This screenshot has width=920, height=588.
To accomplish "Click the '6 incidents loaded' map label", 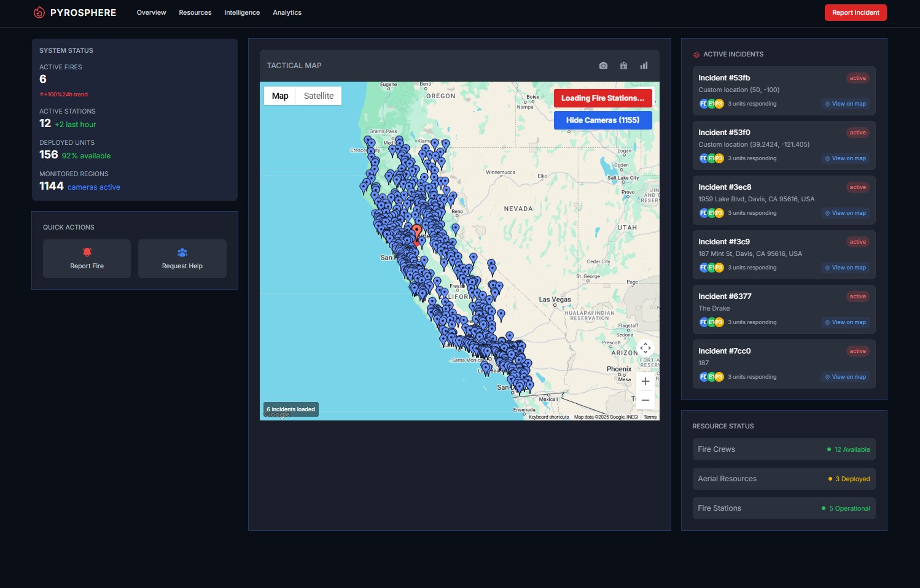I will (x=291, y=409).
